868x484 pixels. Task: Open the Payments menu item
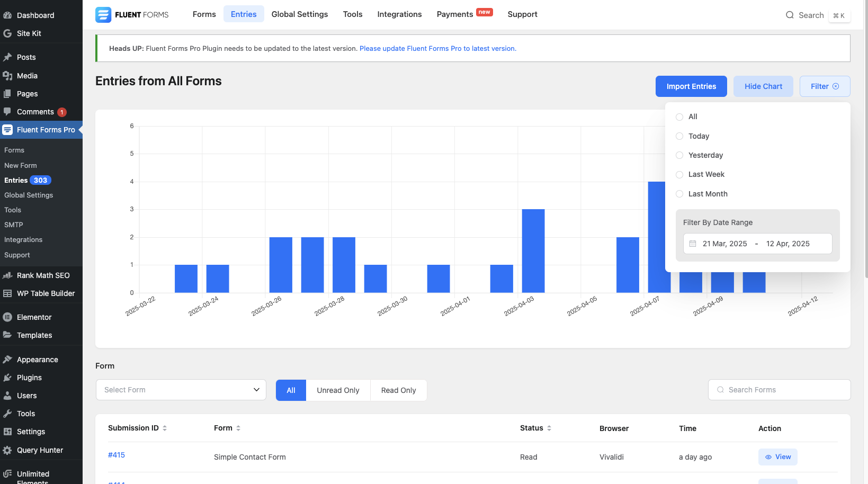click(454, 14)
